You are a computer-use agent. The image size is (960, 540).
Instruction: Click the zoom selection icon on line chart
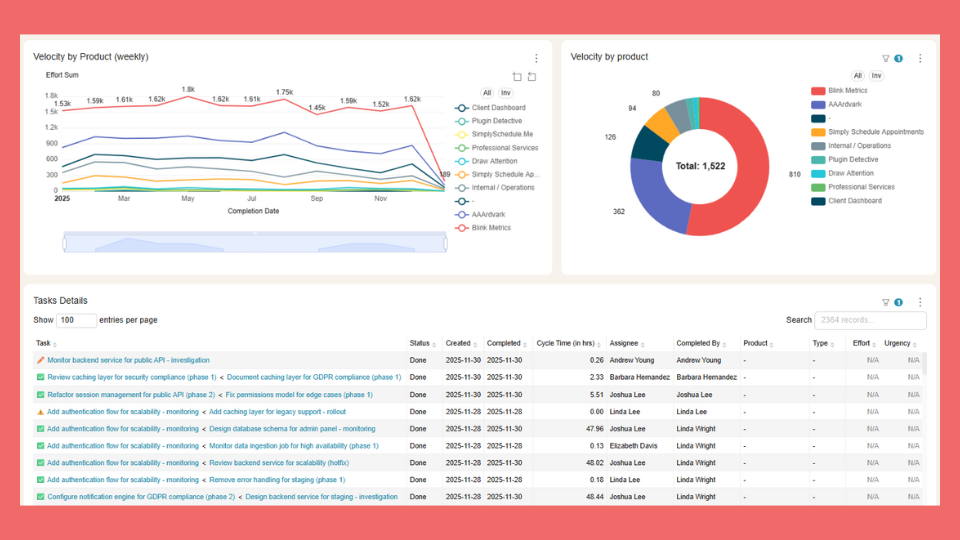517,77
